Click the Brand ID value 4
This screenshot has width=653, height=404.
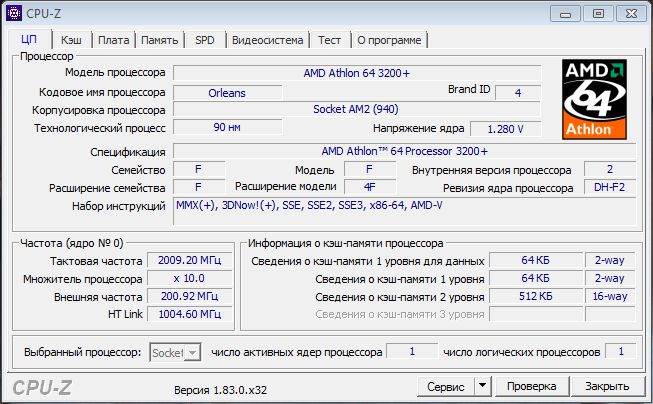[x=518, y=93]
